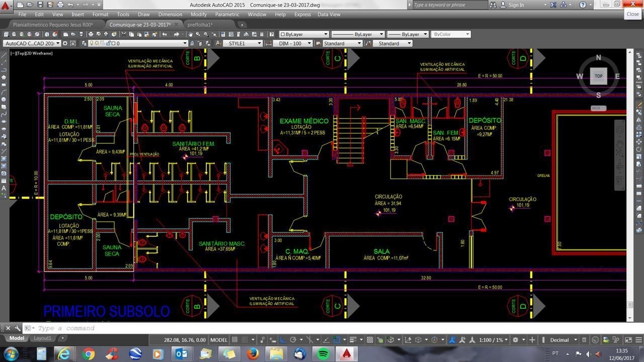644x362 pixels.
Task: Click the New drawing icon in Quick Access
Action: pyautogui.click(x=21, y=5)
